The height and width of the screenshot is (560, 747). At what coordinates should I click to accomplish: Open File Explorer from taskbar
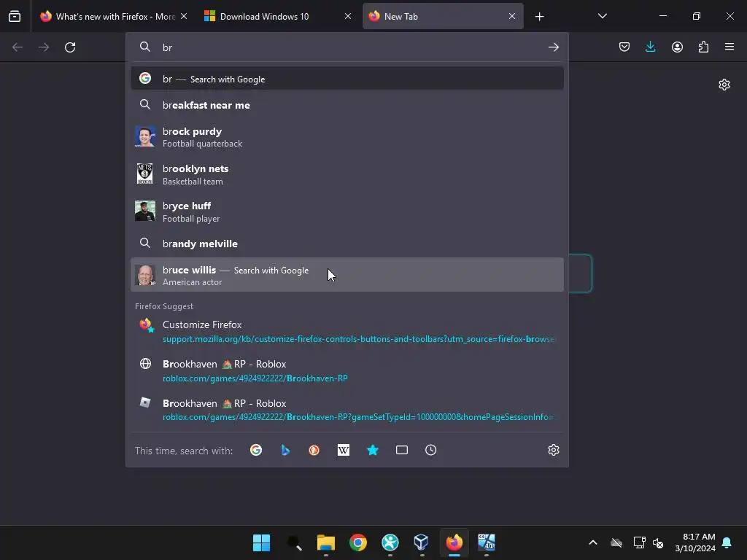pyautogui.click(x=326, y=542)
